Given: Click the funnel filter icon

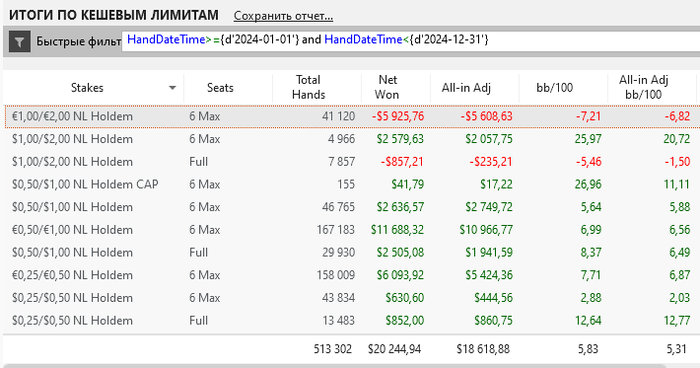Looking at the screenshot, I should point(19,42).
